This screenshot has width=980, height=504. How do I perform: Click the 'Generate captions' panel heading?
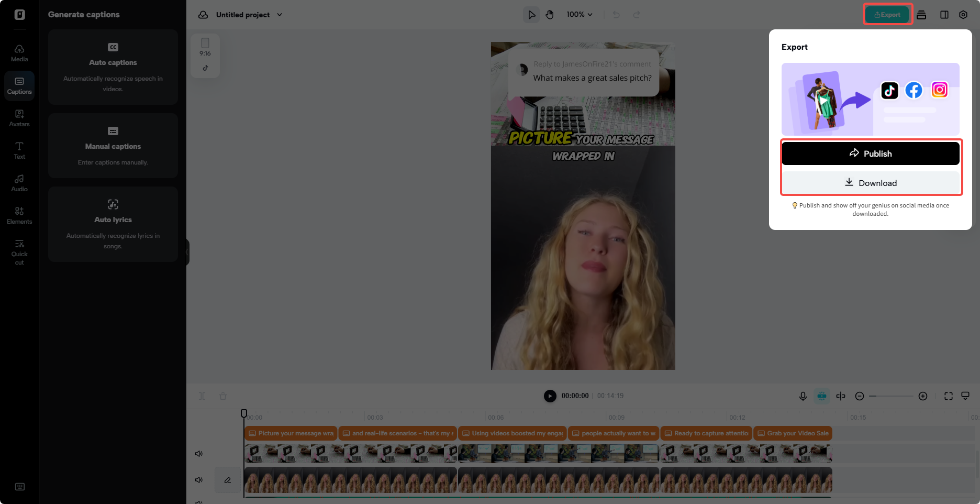(84, 15)
